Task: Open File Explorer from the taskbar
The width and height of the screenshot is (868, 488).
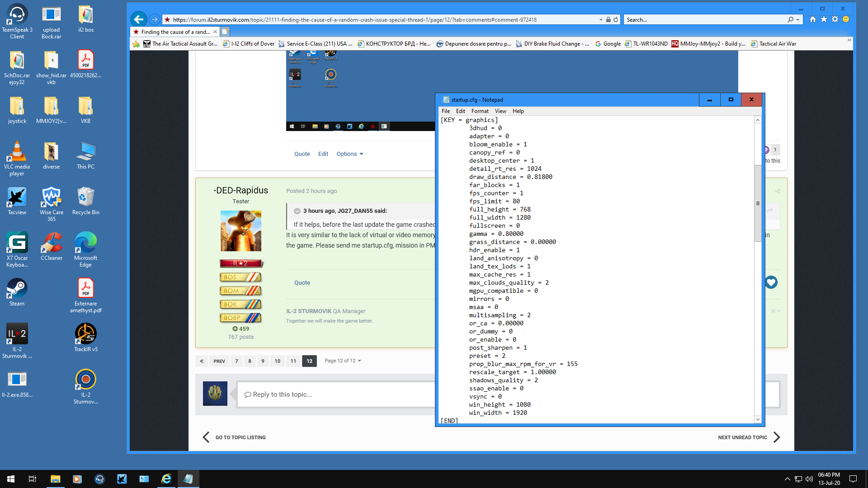Action: [x=55, y=479]
